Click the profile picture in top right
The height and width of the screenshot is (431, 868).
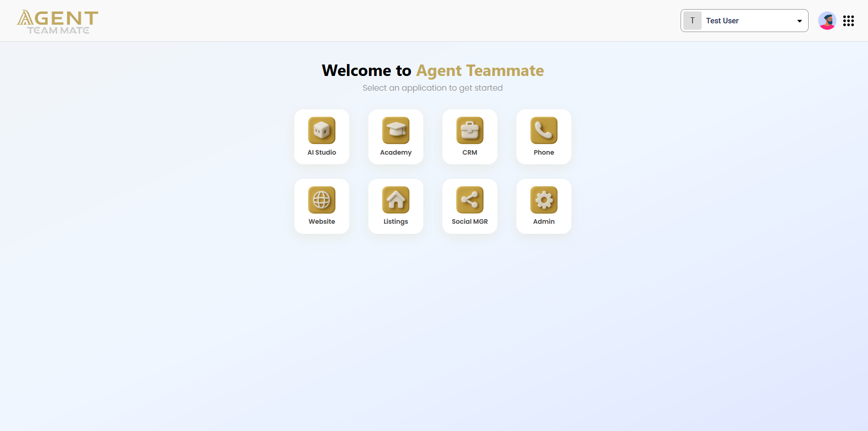coord(827,21)
